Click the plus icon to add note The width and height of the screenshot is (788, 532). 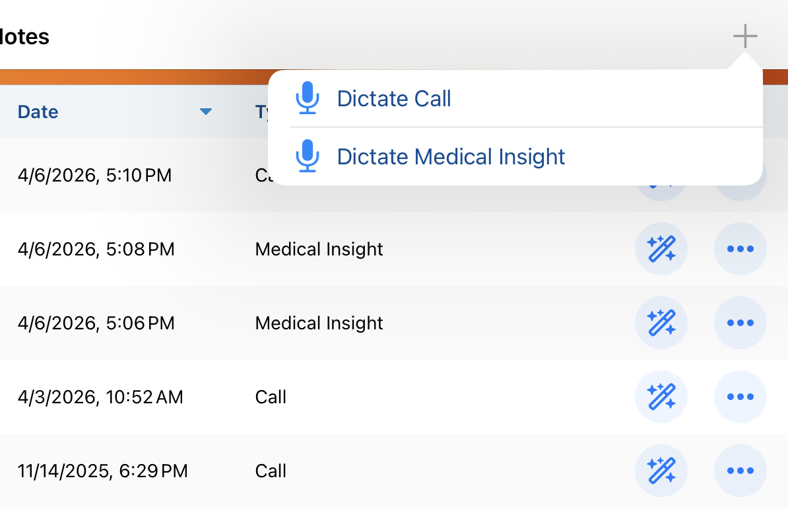tap(744, 36)
